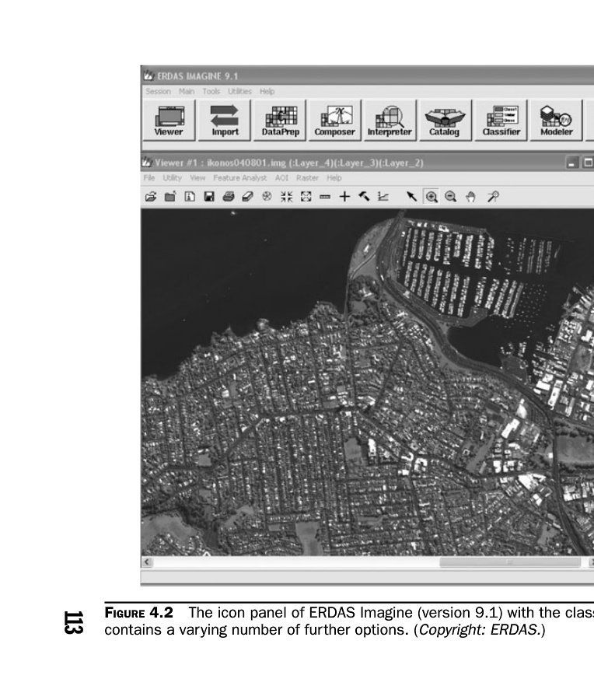Activate the pan hand tool
This screenshot has width=594, height=700.
[x=470, y=198]
